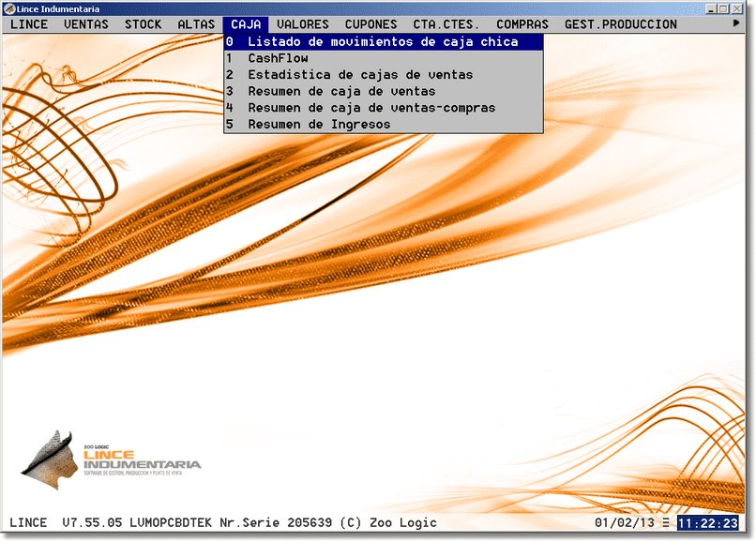
Task: Open the COMPRAS menu
Action: tap(522, 24)
